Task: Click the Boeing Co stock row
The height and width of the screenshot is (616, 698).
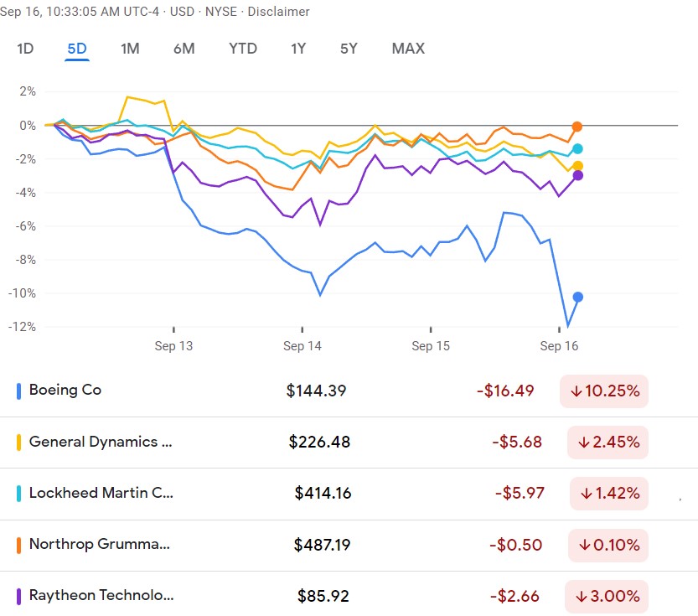Action: pos(65,391)
